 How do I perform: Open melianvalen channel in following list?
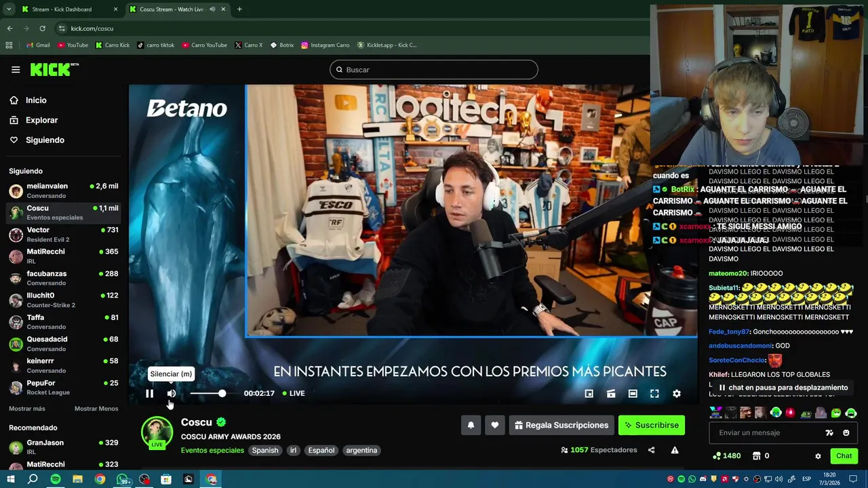(64, 190)
